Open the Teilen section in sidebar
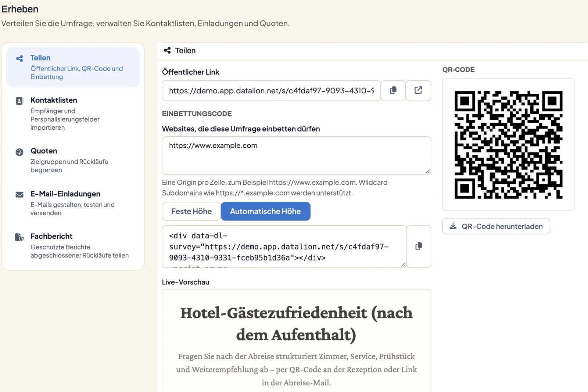The height and width of the screenshot is (392, 588). [x=73, y=67]
